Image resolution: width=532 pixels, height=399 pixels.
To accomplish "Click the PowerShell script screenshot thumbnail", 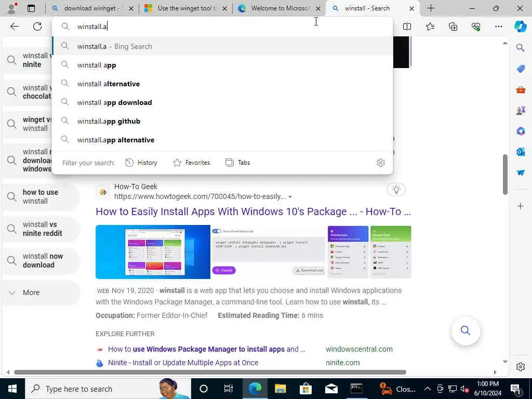I will [x=269, y=252].
